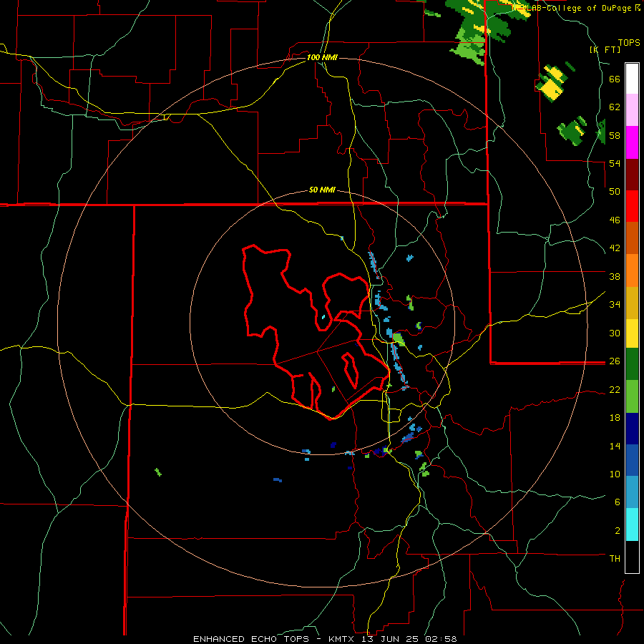The height and width of the screenshot is (644, 644).
Task: Click the "46" legend value
Action: 615,220
